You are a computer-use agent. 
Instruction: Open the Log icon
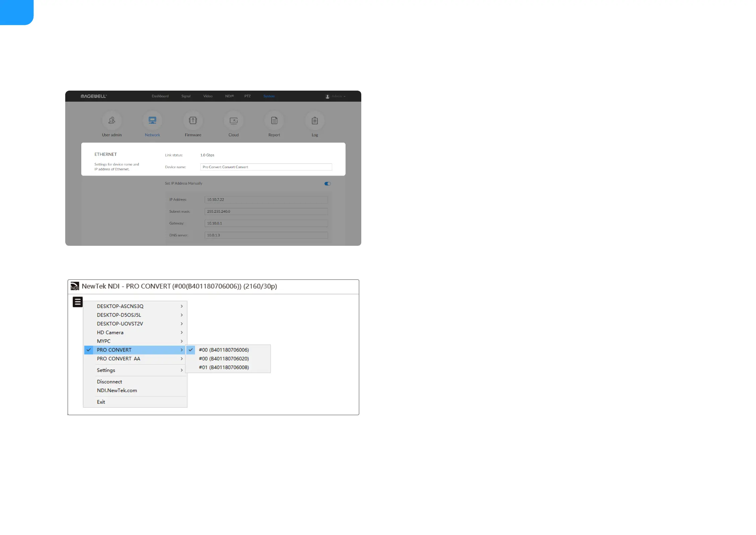[x=315, y=121]
